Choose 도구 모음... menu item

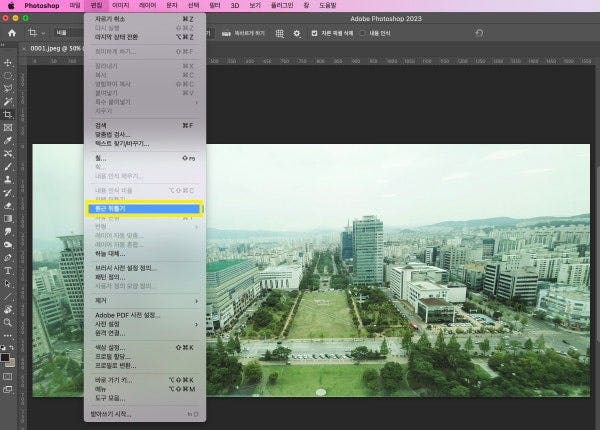coord(145,398)
